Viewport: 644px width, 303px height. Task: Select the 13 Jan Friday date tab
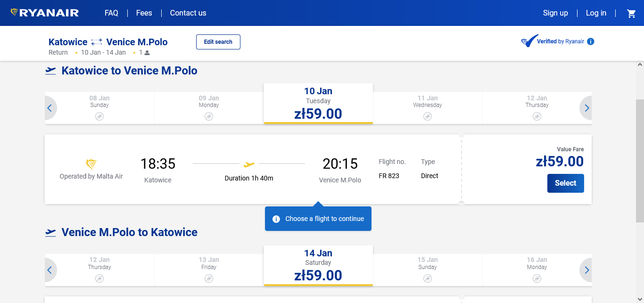[x=209, y=270]
